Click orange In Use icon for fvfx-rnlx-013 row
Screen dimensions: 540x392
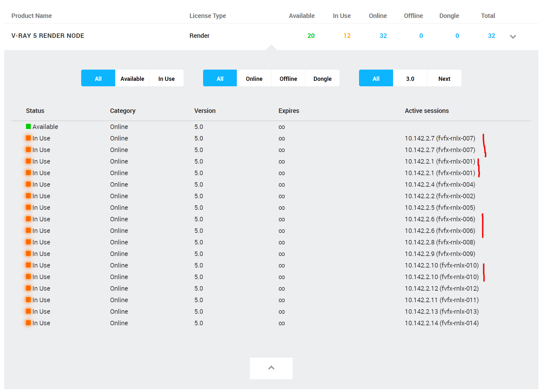click(x=28, y=311)
